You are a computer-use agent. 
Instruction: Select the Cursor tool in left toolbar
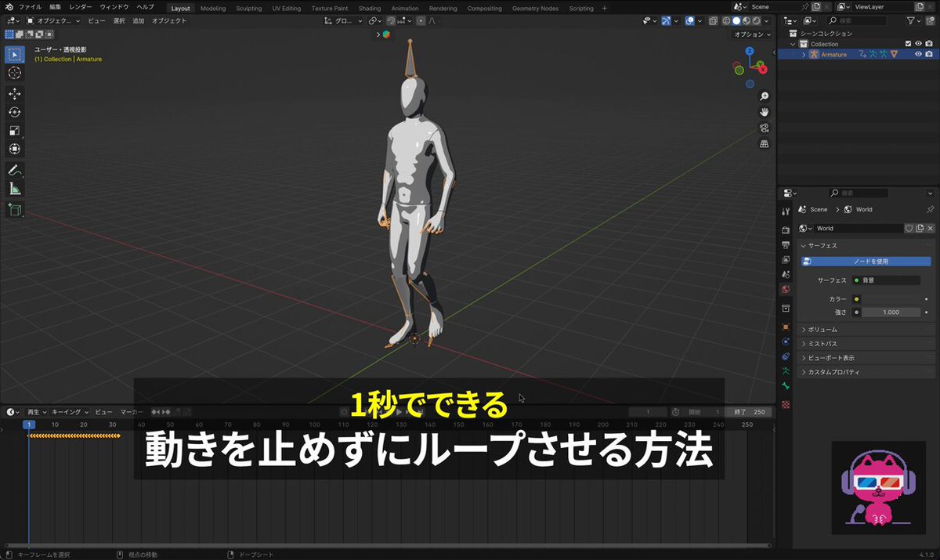(14, 73)
